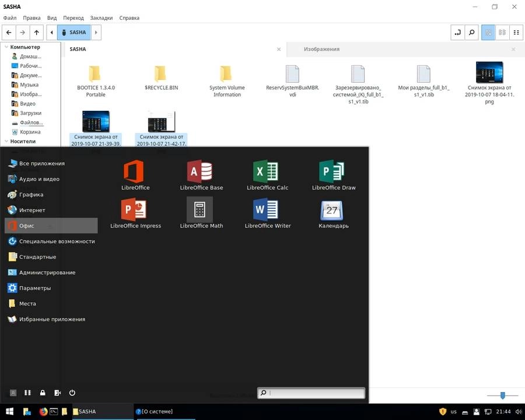
Task: Go up to parent folder
Action: (37, 33)
